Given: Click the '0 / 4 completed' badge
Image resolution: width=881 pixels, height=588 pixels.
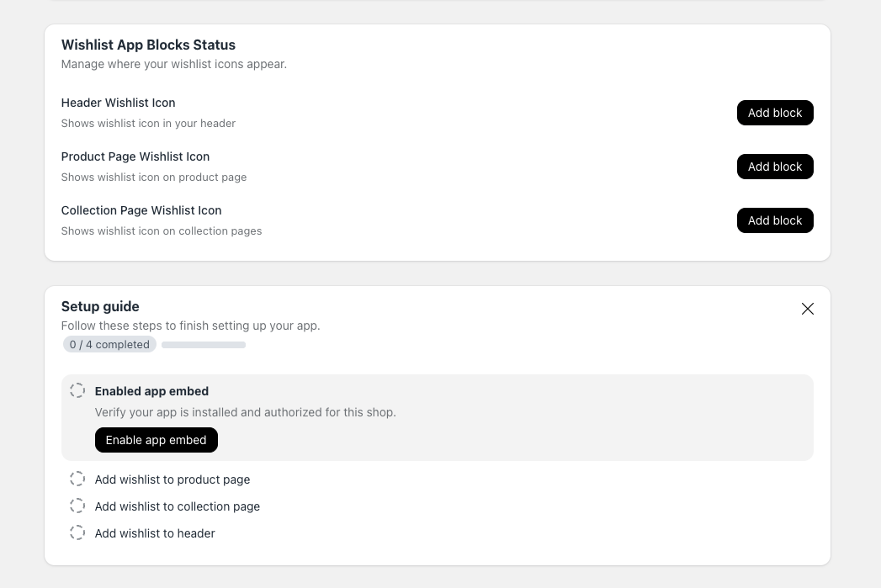Looking at the screenshot, I should [x=109, y=345].
